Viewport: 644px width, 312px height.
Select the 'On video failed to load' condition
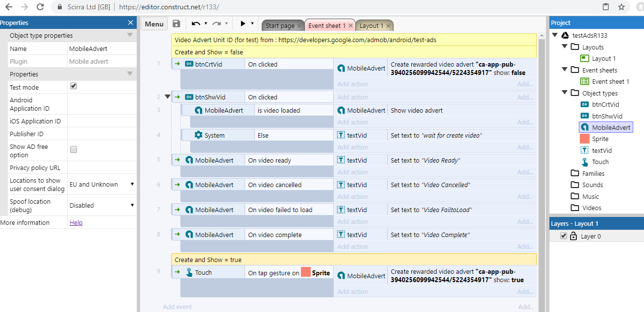(x=289, y=210)
